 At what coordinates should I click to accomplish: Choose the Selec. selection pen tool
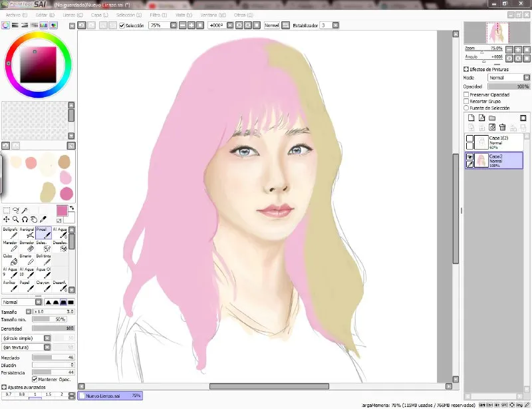43,246
